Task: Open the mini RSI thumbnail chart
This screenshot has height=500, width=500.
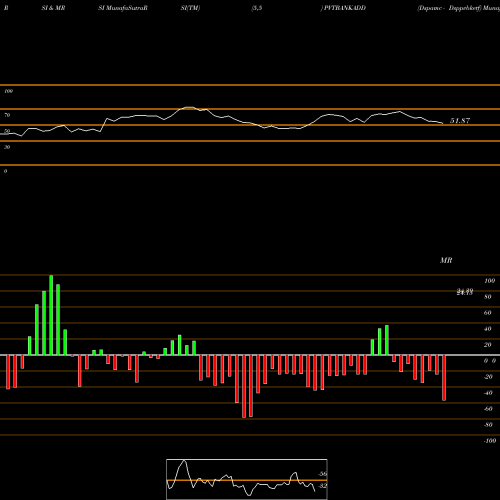Action: 247,479
